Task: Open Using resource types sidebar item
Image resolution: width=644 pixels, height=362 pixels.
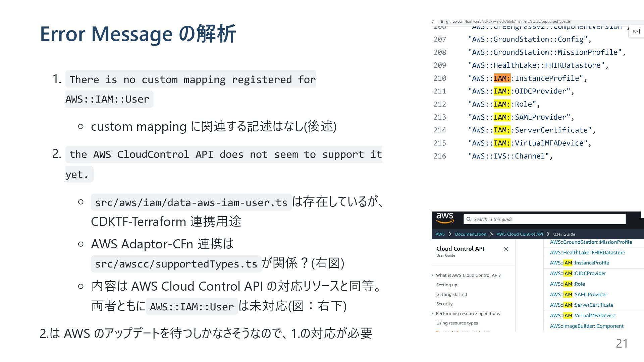Action: pyautogui.click(x=457, y=323)
